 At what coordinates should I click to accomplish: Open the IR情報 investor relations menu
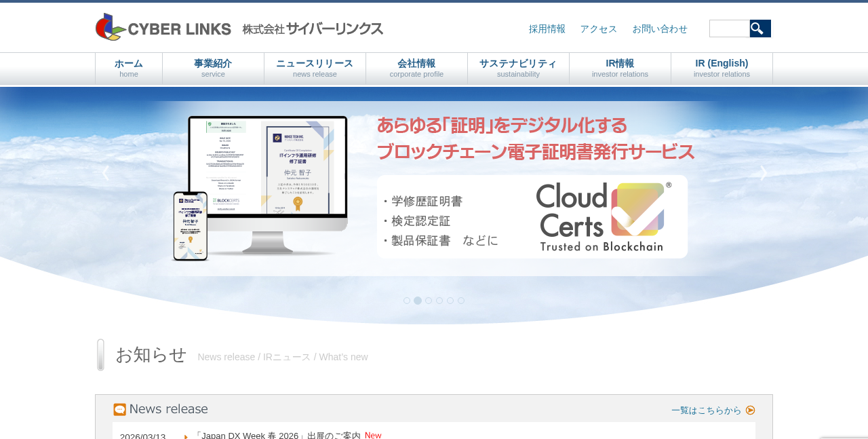tap(620, 69)
